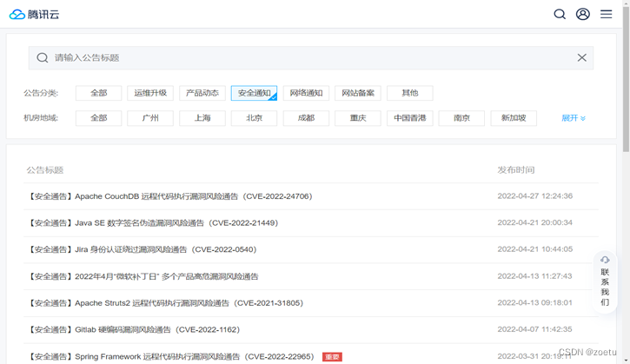The width and height of the screenshot is (630, 364).
Task: Open the Apache Struts2 CVE-2021-31805 announcement
Action: point(165,303)
